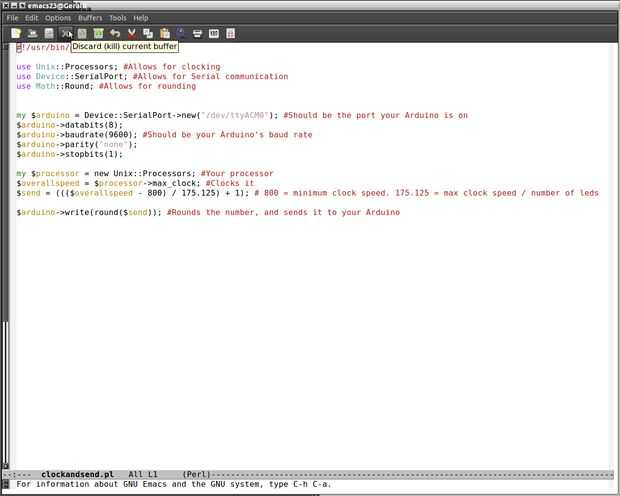Open the directory browser toolbar icon
The height and width of the screenshot is (496, 620).
coord(49,34)
